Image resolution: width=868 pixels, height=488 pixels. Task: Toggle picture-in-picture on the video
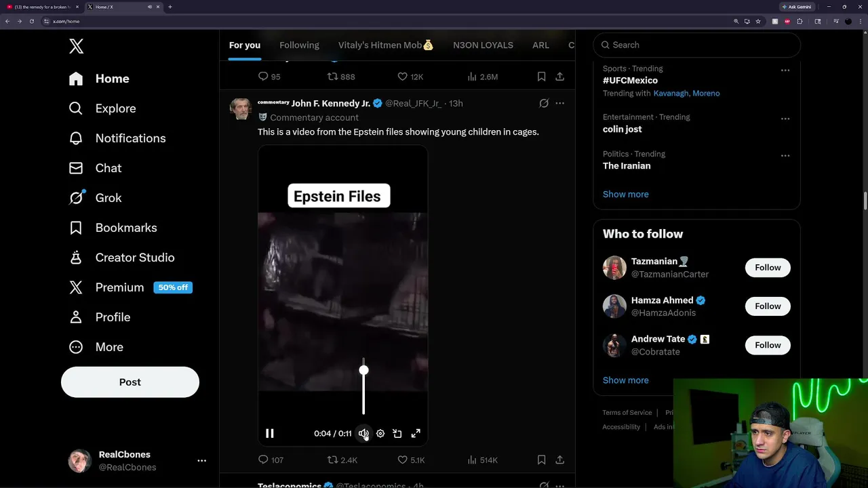point(397,434)
